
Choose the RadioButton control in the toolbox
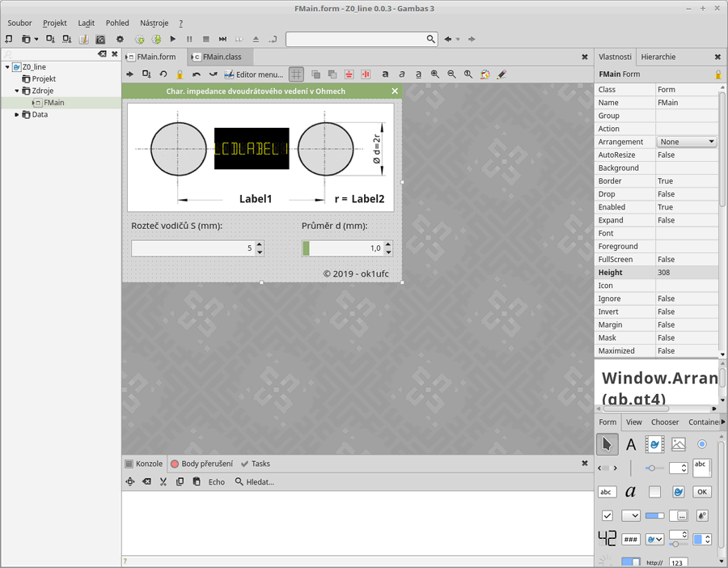click(701, 444)
